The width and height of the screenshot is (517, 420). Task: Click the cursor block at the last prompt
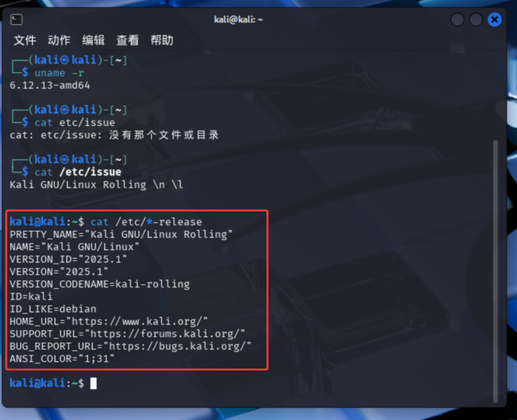[94, 383]
